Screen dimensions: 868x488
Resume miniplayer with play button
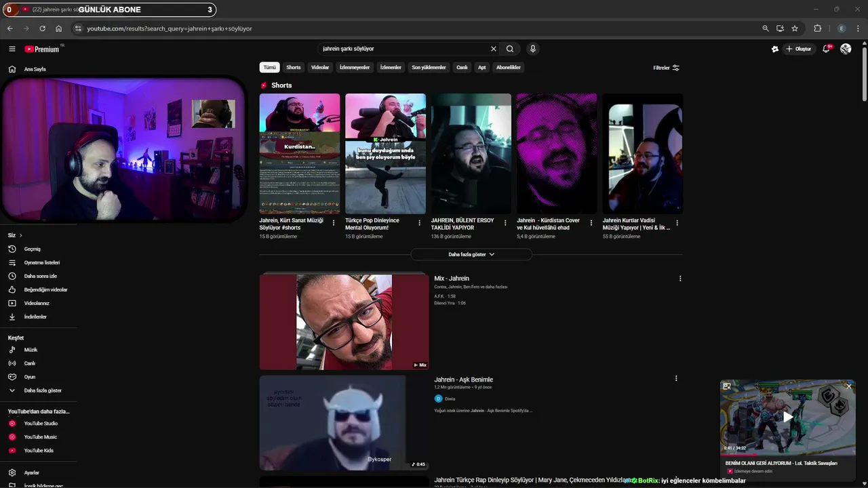pyautogui.click(x=788, y=417)
